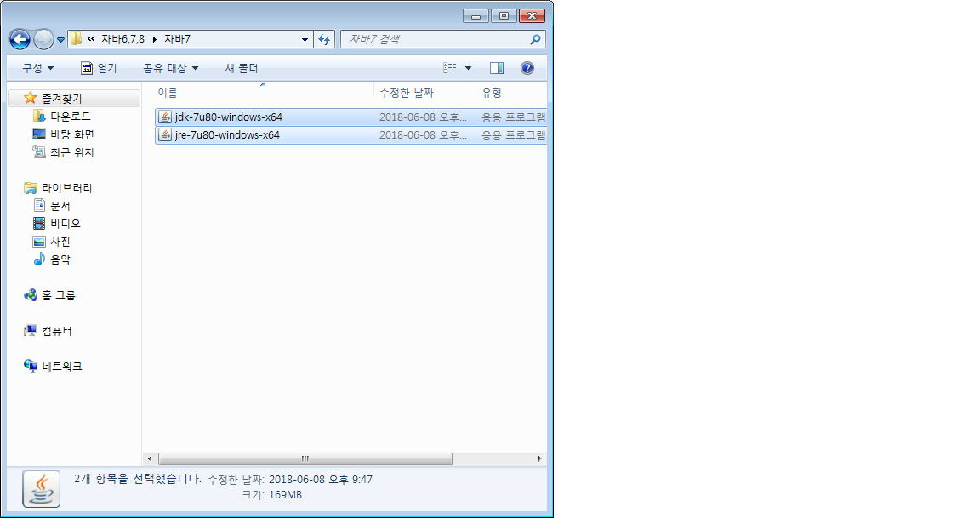Select 네트워크 in navigation pane
The width and height of the screenshot is (980, 518).
(62, 366)
